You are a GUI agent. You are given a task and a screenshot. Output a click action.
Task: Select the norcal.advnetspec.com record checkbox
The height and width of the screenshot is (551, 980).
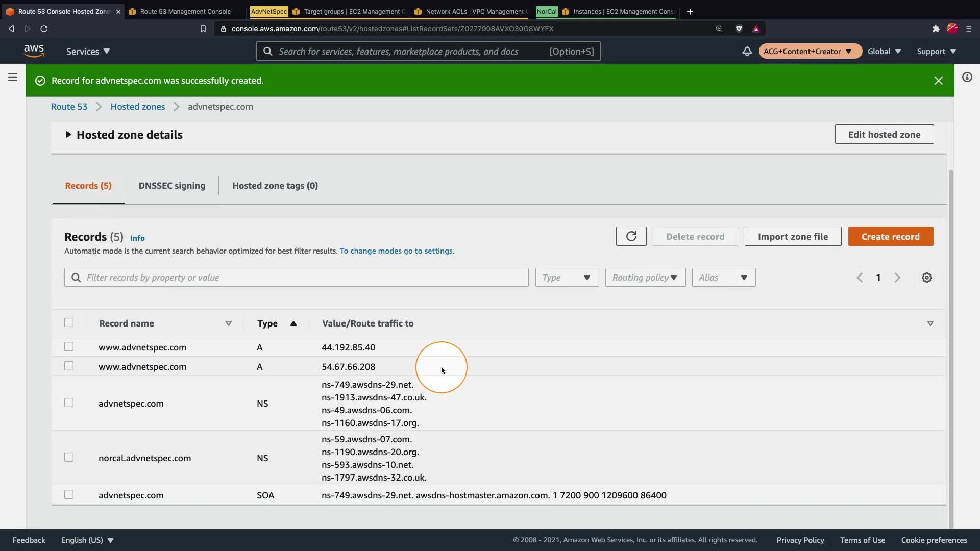click(x=69, y=457)
